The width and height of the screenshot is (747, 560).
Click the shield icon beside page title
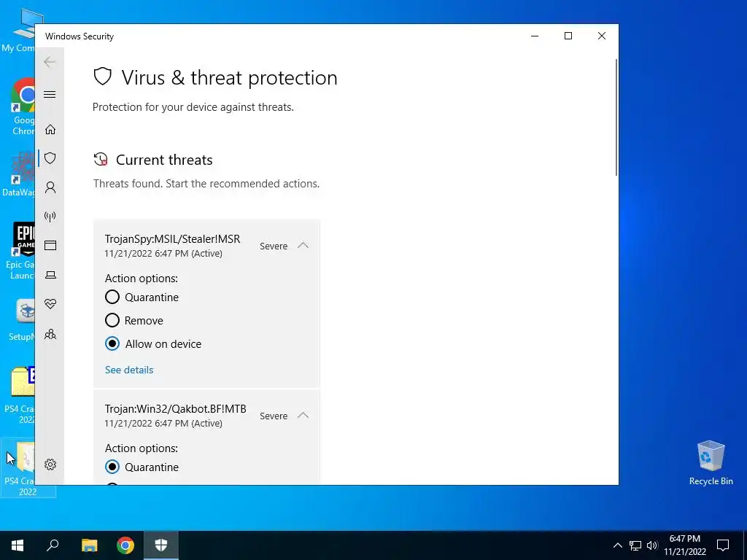coord(102,77)
